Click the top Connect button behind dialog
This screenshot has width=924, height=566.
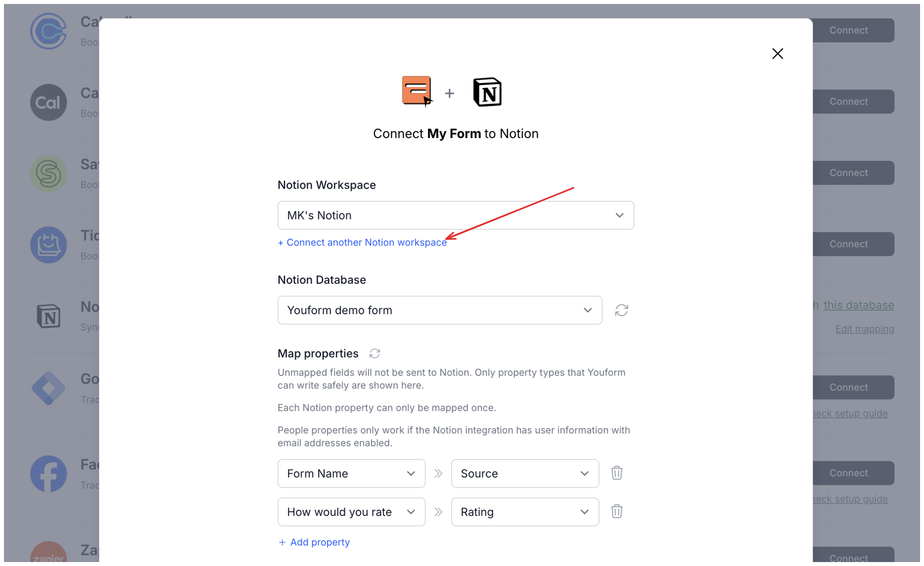pyautogui.click(x=853, y=30)
